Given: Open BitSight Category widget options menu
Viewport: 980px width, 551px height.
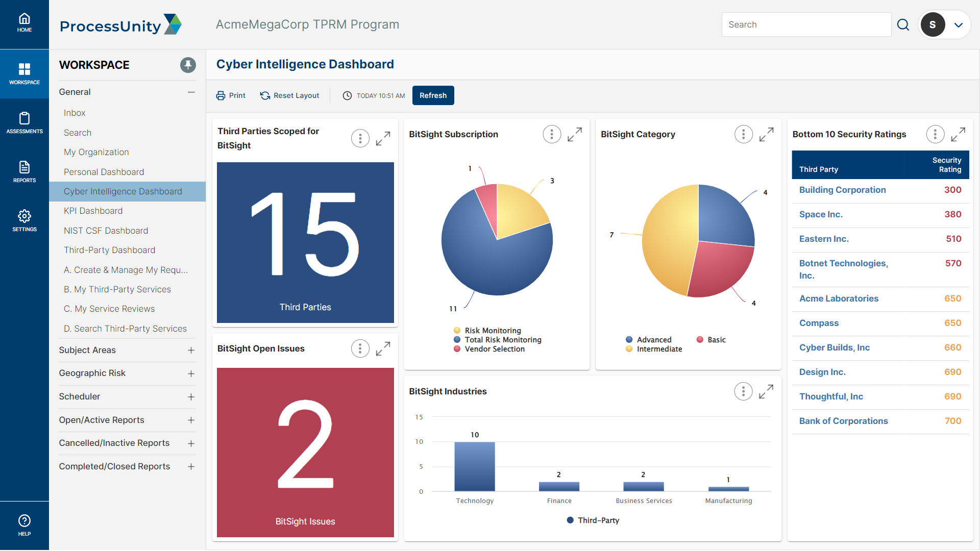Looking at the screenshot, I should coord(744,134).
